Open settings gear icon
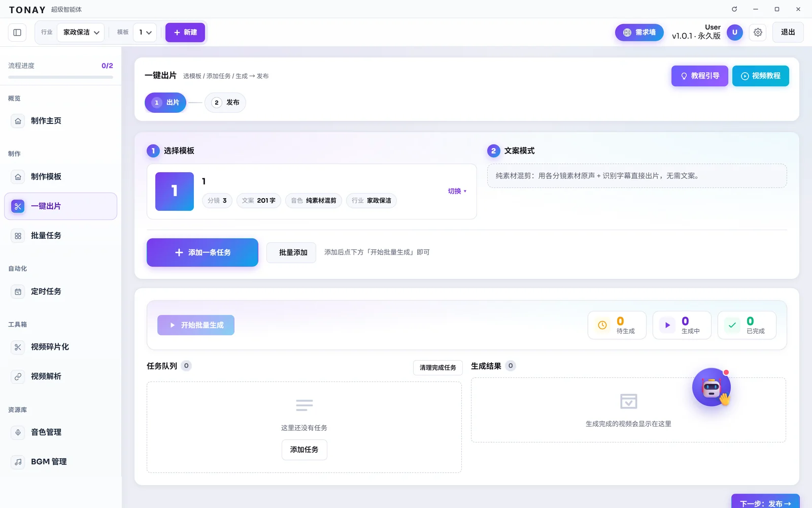This screenshot has height=508, width=812. [x=758, y=33]
